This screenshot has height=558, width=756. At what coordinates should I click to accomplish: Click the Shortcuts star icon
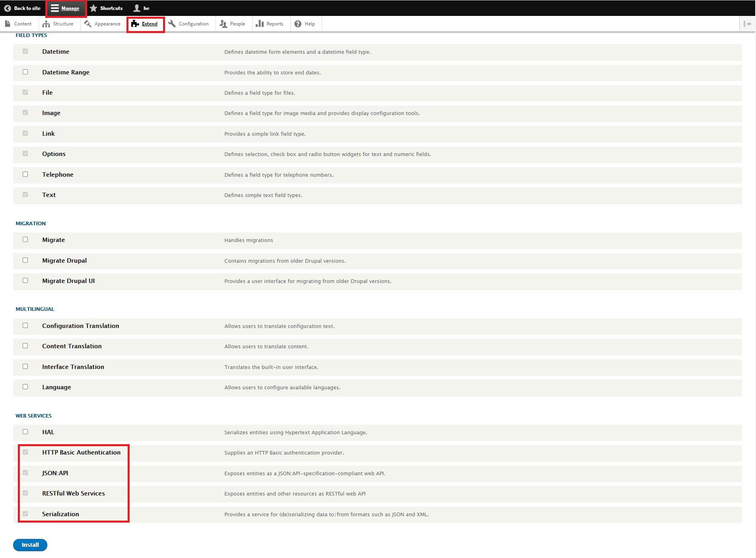93,8
